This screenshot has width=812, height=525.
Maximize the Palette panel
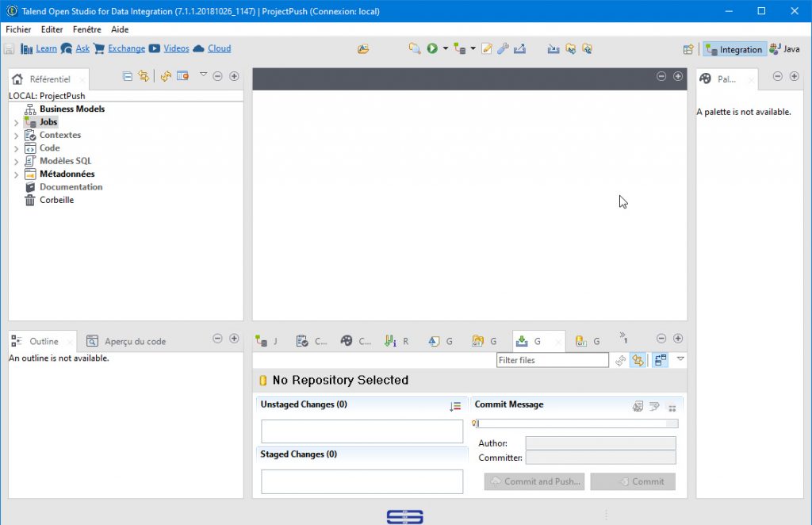click(794, 76)
